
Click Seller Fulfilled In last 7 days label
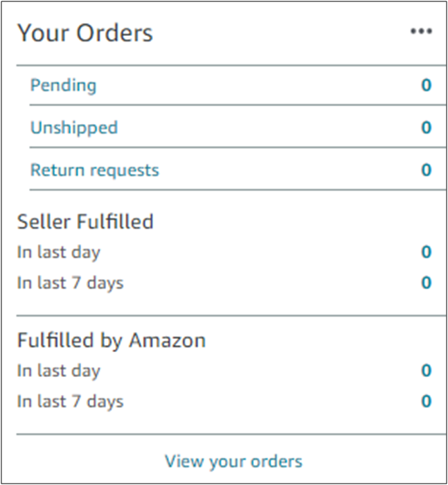(70, 283)
